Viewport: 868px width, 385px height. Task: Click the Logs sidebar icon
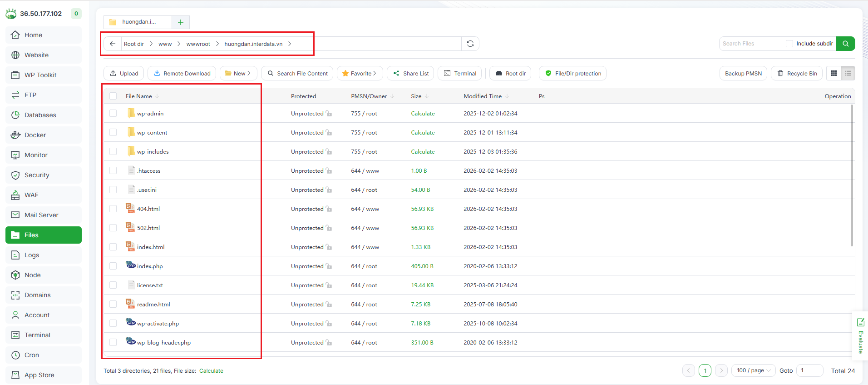coord(15,255)
